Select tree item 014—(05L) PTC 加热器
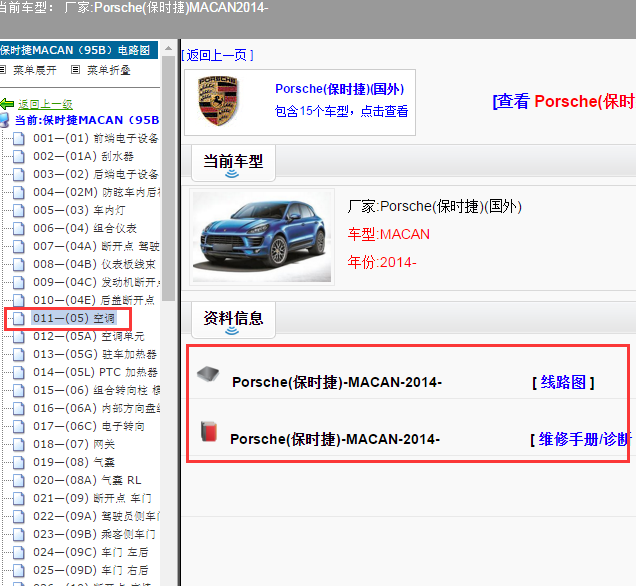The height and width of the screenshot is (586, 636). tap(95, 372)
